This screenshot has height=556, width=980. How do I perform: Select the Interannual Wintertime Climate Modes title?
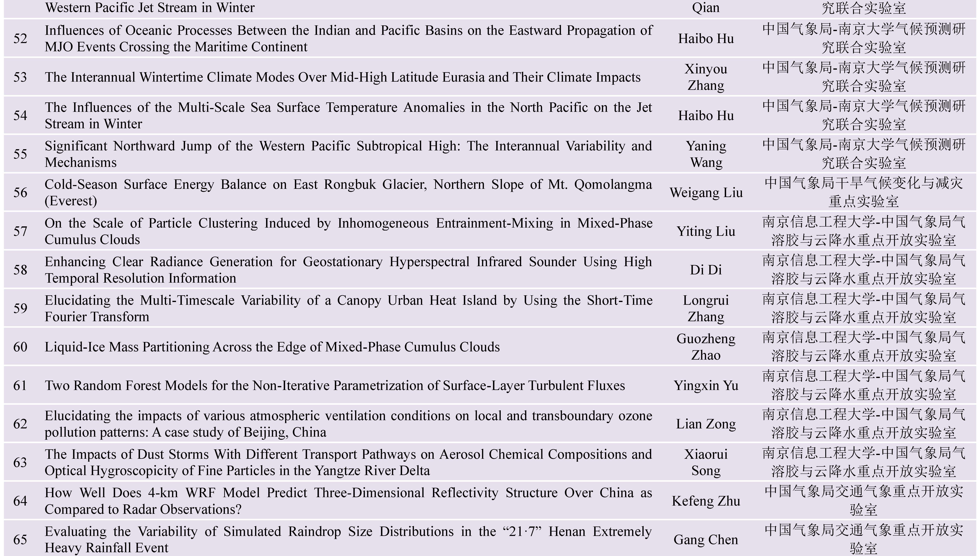pos(342,77)
